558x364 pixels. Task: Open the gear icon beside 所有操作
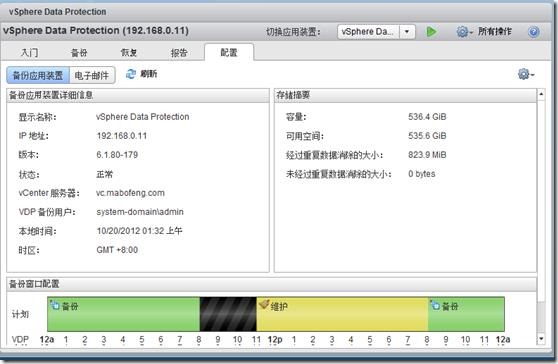tap(464, 32)
